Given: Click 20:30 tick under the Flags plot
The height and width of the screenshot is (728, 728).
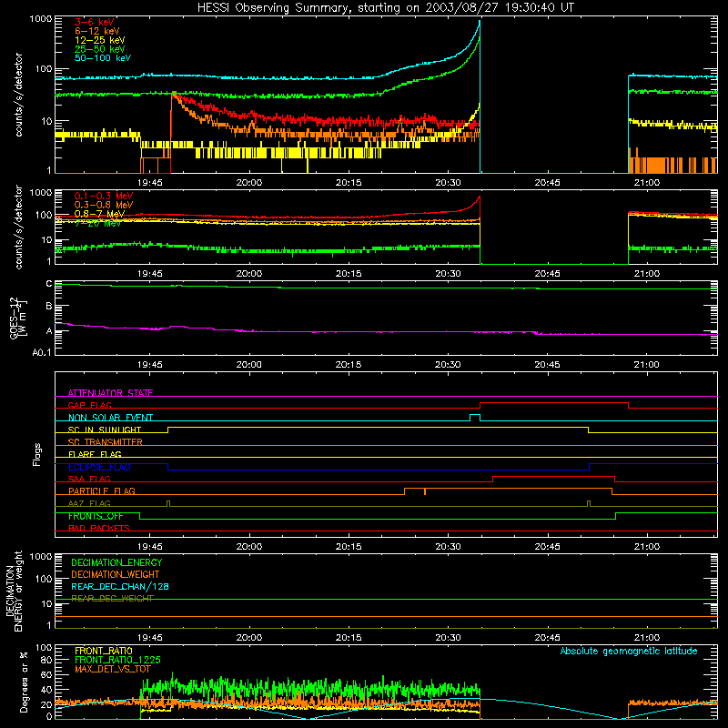Looking at the screenshot, I should pyautogui.click(x=448, y=547).
